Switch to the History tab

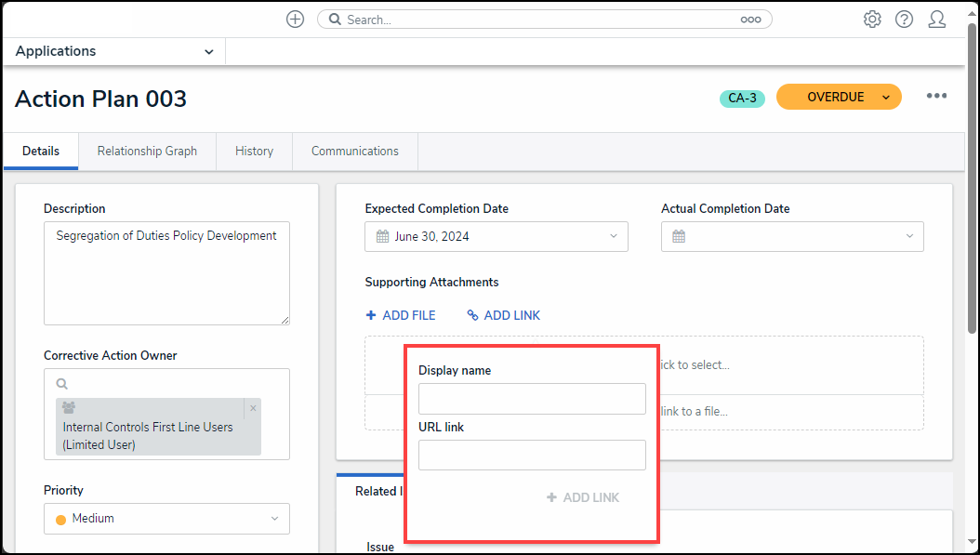click(x=254, y=151)
